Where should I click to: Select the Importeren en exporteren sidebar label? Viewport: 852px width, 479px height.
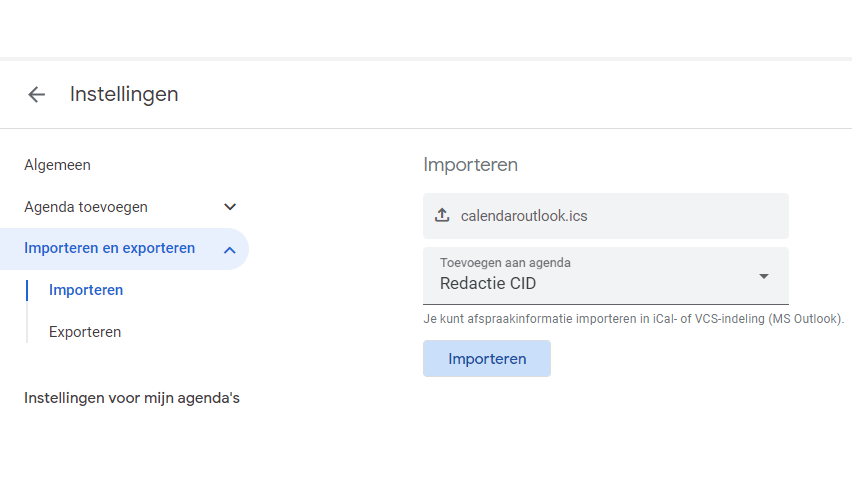click(x=109, y=248)
